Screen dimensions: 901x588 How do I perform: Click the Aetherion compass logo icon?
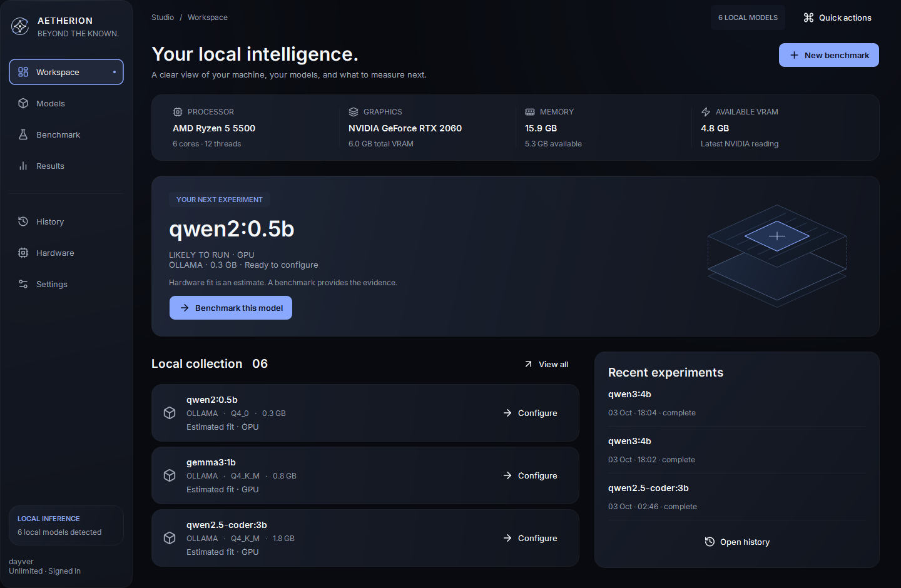coord(20,26)
